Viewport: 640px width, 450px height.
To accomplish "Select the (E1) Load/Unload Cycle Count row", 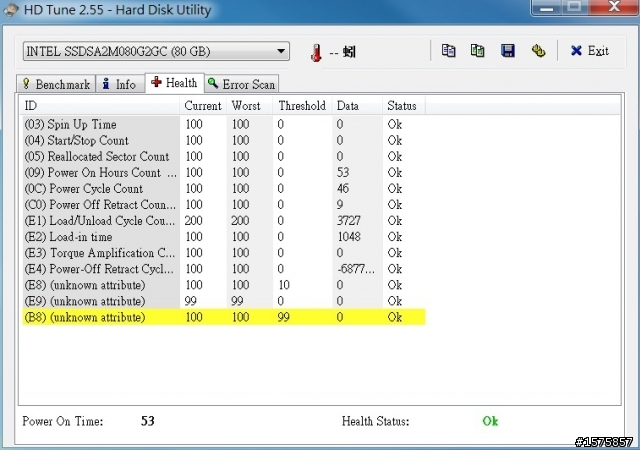I will tap(224, 221).
